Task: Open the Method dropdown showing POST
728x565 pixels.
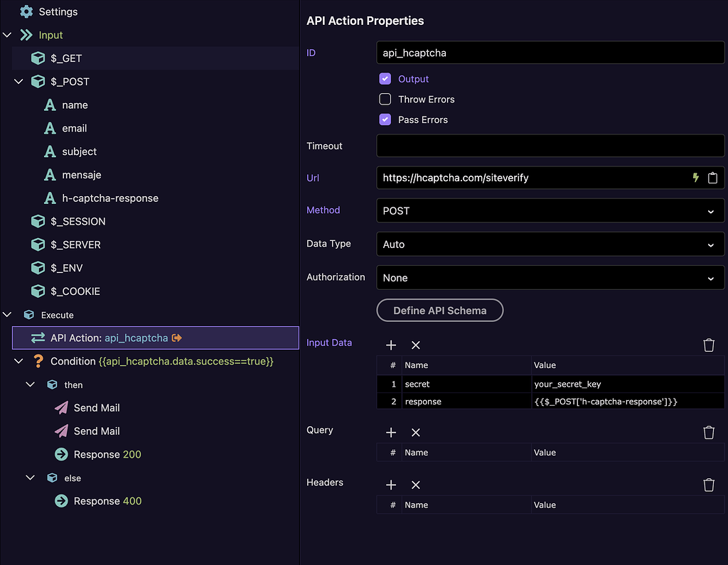Action: (x=550, y=211)
